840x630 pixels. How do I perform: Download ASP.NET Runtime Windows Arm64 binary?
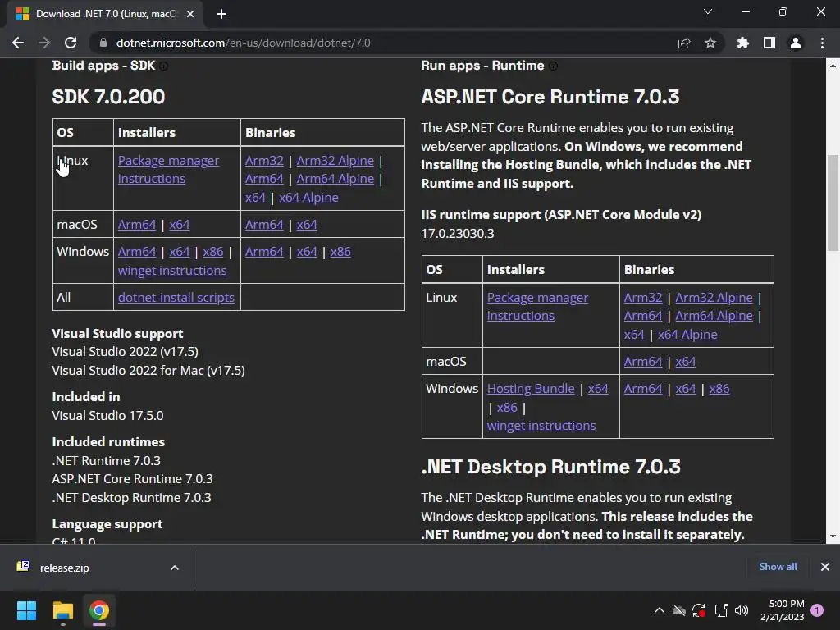[x=643, y=388]
